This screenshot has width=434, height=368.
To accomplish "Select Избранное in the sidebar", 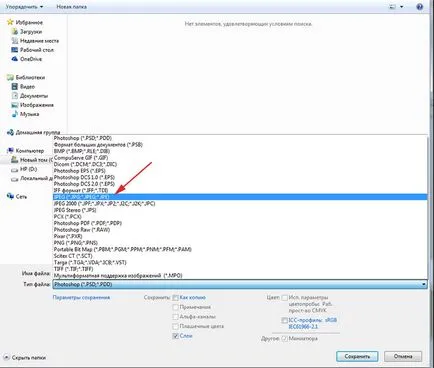I will coord(29,23).
